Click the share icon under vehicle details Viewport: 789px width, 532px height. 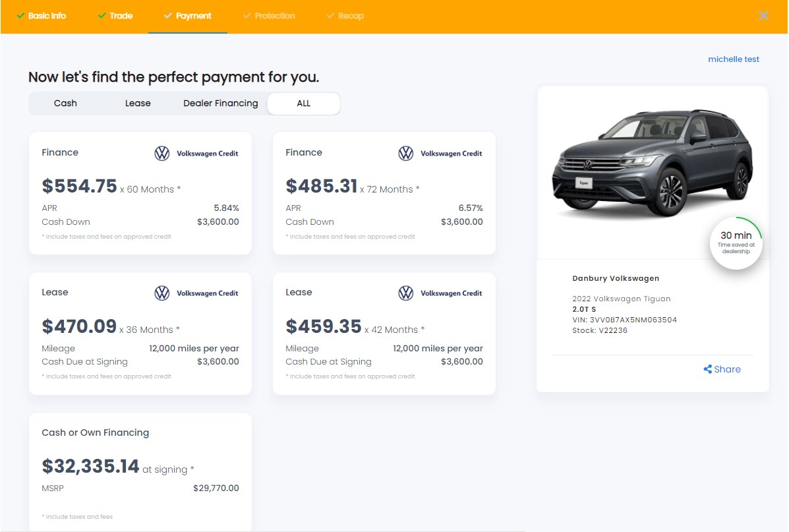click(707, 369)
